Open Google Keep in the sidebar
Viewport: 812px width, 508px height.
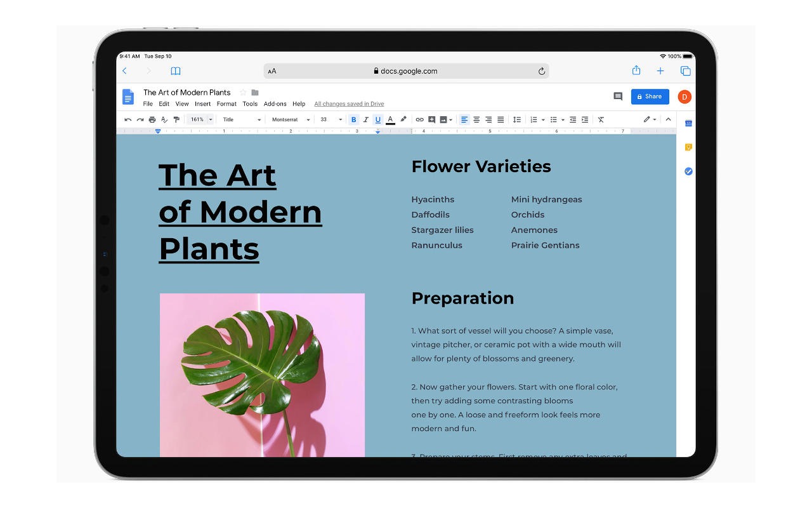(x=688, y=147)
